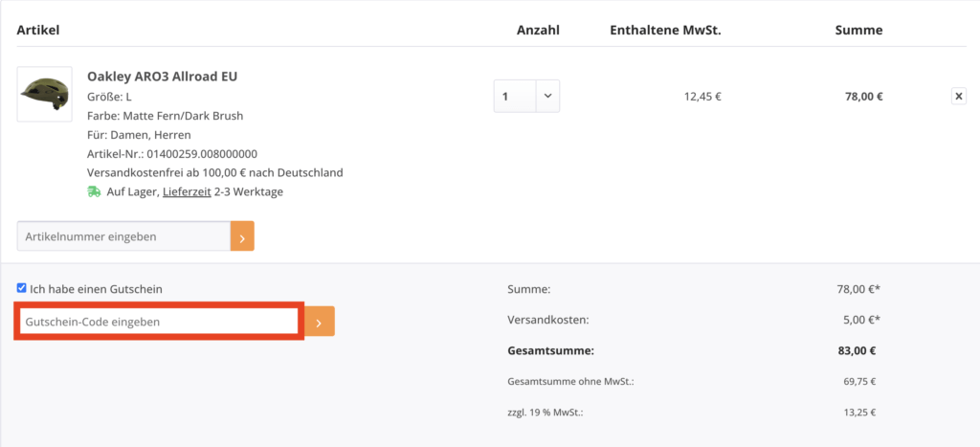Image resolution: width=980 pixels, height=447 pixels.
Task: Click the 83,00 € total amount
Action: pos(857,350)
